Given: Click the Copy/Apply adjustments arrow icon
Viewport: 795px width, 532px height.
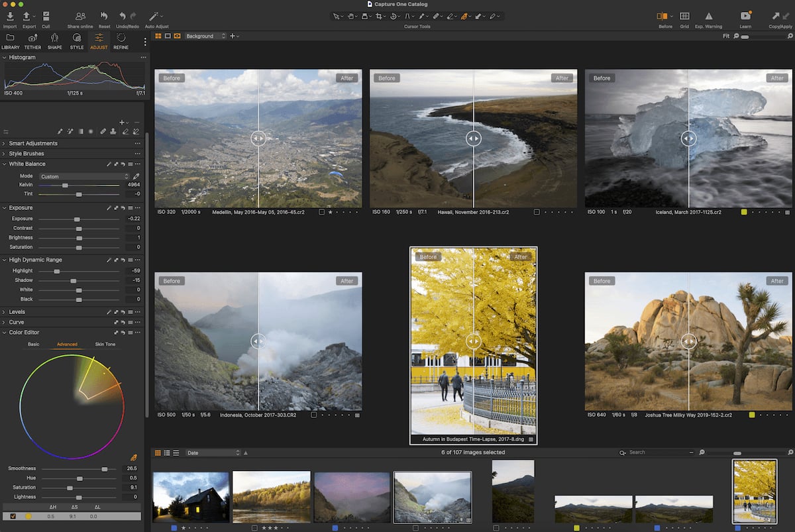Looking at the screenshot, I should click(x=779, y=15).
